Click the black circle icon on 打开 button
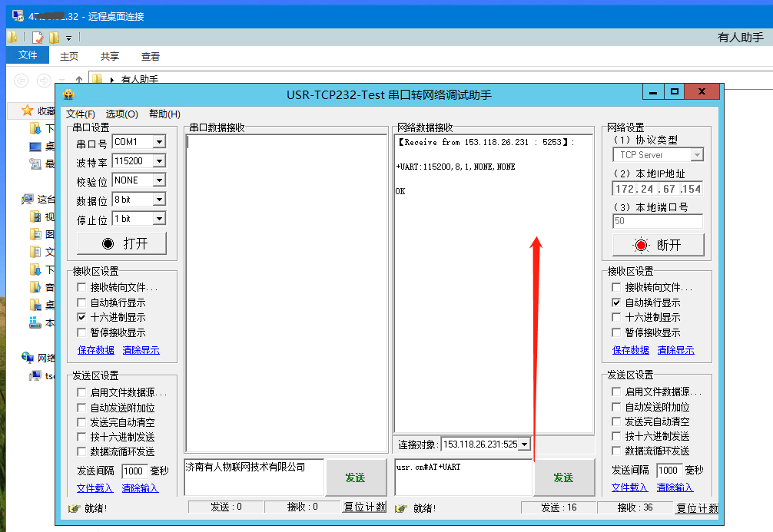 pyautogui.click(x=108, y=243)
